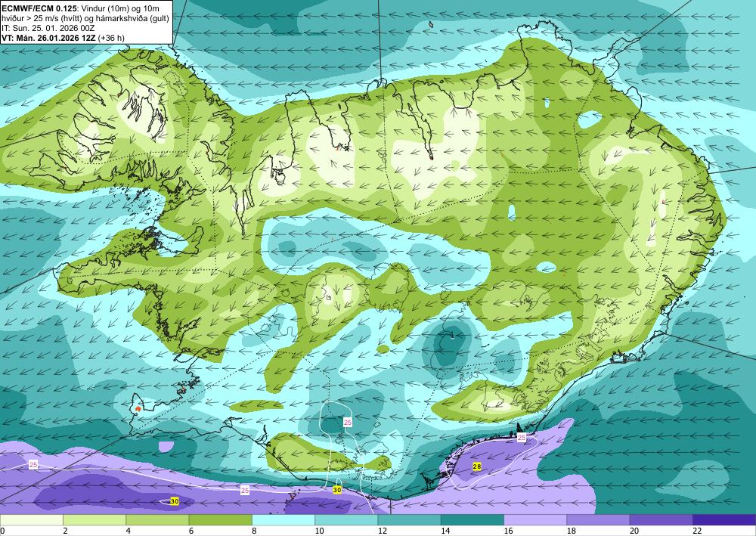Click the "hámarkshviða (gult)" description text
Viewport: 756px width, 536px height.
134,18
